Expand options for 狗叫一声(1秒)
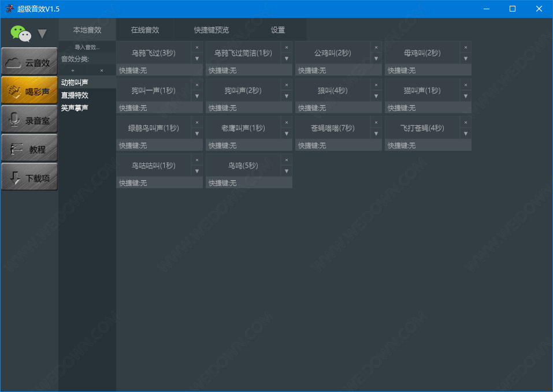 [x=197, y=96]
